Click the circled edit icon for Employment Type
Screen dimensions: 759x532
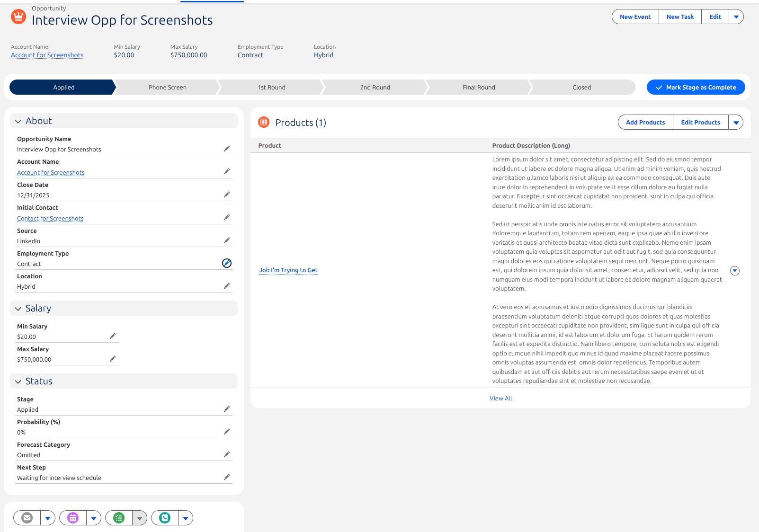point(227,263)
